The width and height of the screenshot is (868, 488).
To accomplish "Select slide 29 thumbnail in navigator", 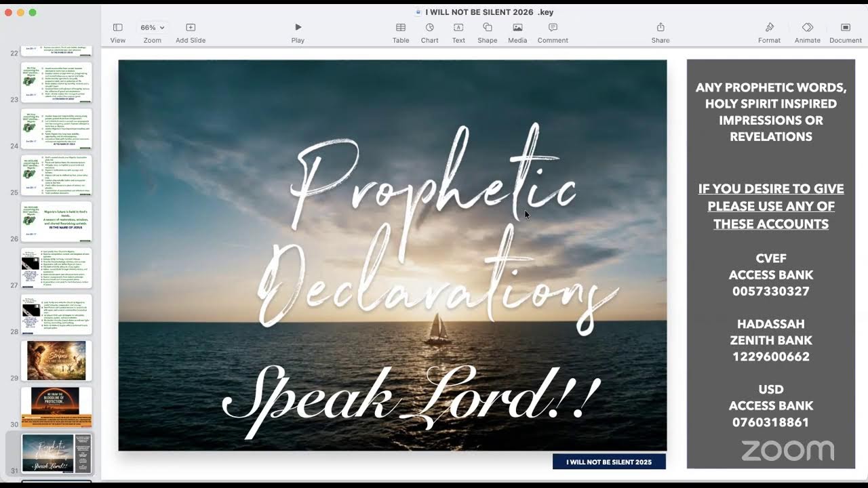I will coord(56,361).
